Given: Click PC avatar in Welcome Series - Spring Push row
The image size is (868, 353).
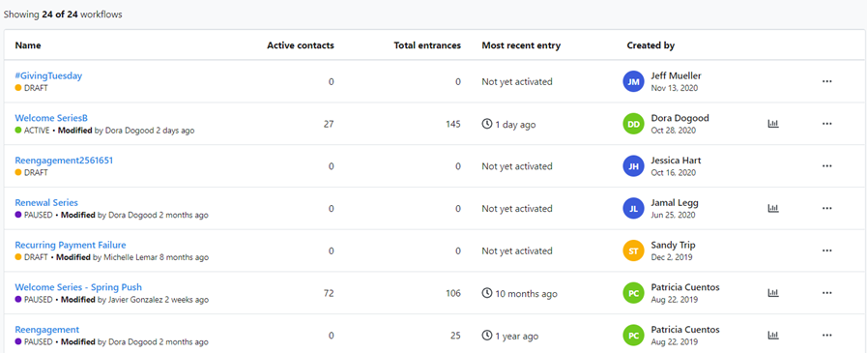Looking at the screenshot, I should (634, 293).
